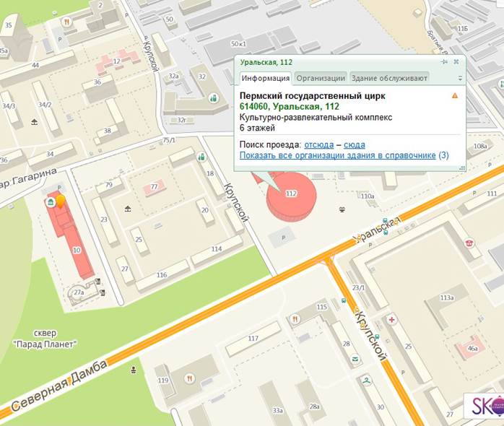This screenshot has height=426, width=504.
Task: Click building label 110а
Action: 368,196
